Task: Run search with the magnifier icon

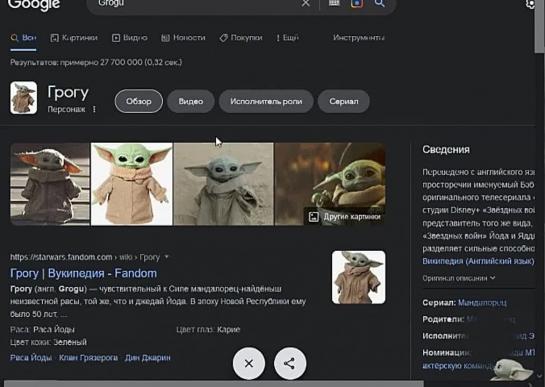Action: pos(380,3)
